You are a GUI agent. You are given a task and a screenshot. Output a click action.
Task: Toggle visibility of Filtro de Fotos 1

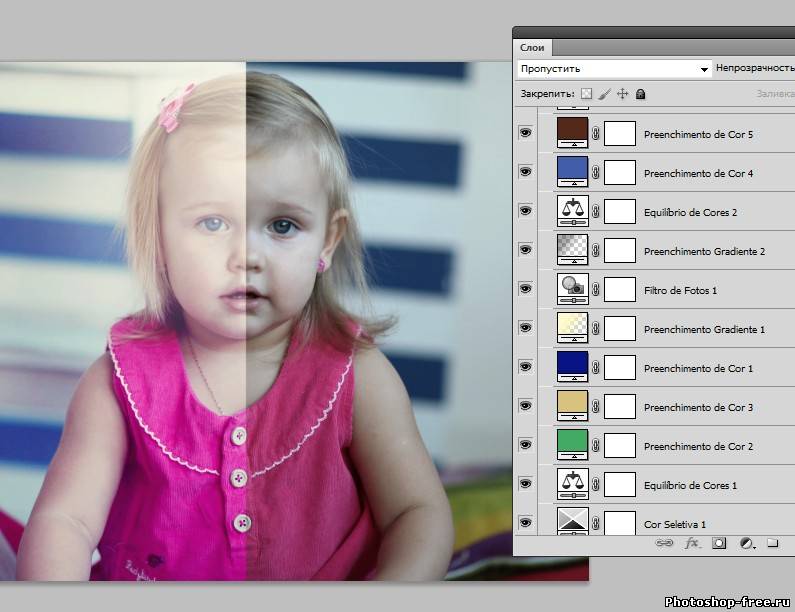pos(525,290)
